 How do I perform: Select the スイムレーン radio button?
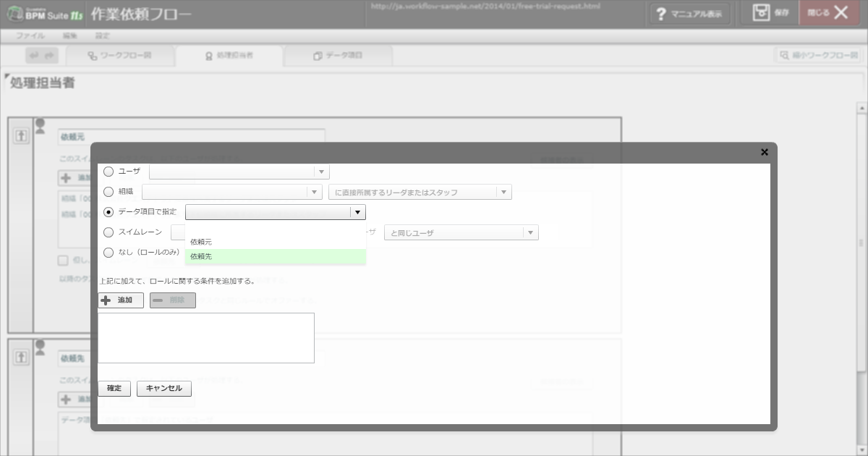click(109, 232)
